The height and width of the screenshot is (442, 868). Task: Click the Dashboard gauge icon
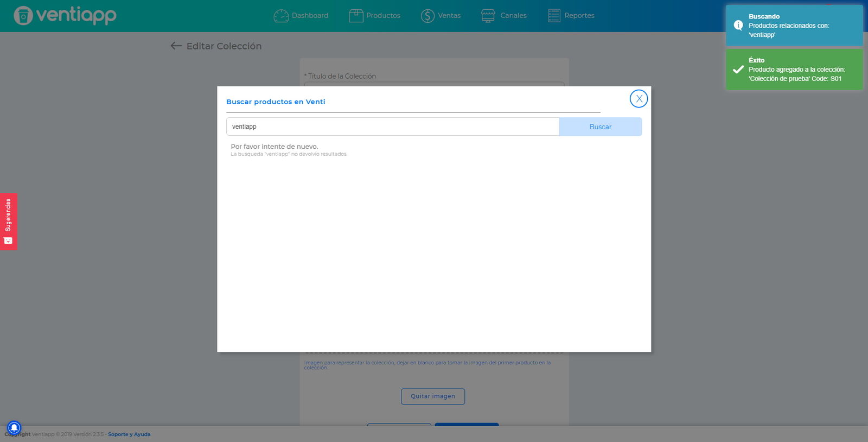coord(281,16)
